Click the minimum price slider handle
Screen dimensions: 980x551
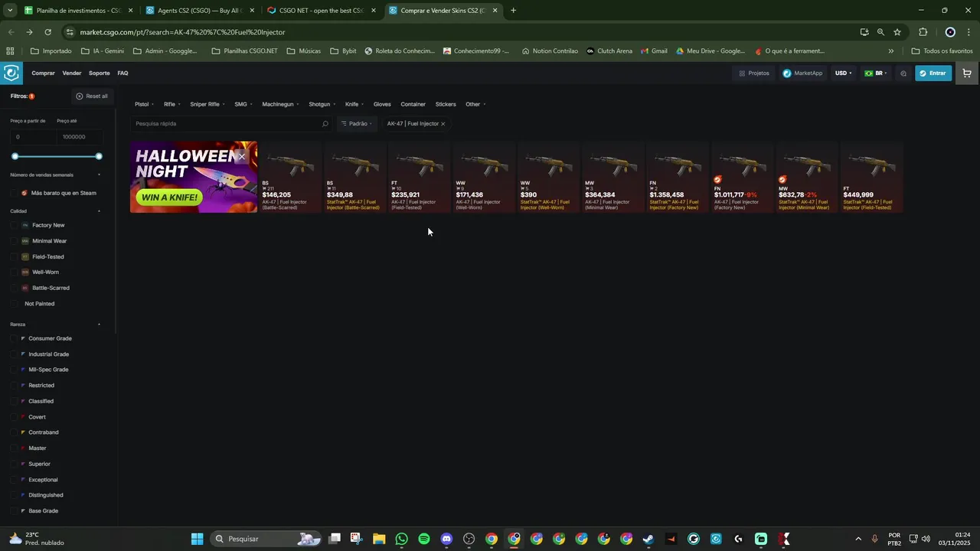[x=15, y=156]
